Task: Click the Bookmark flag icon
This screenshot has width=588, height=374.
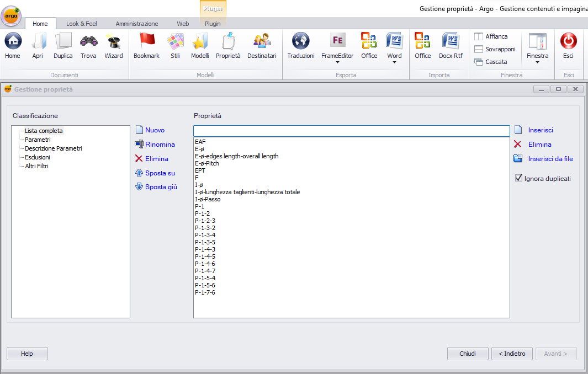Action: point(146,44)
